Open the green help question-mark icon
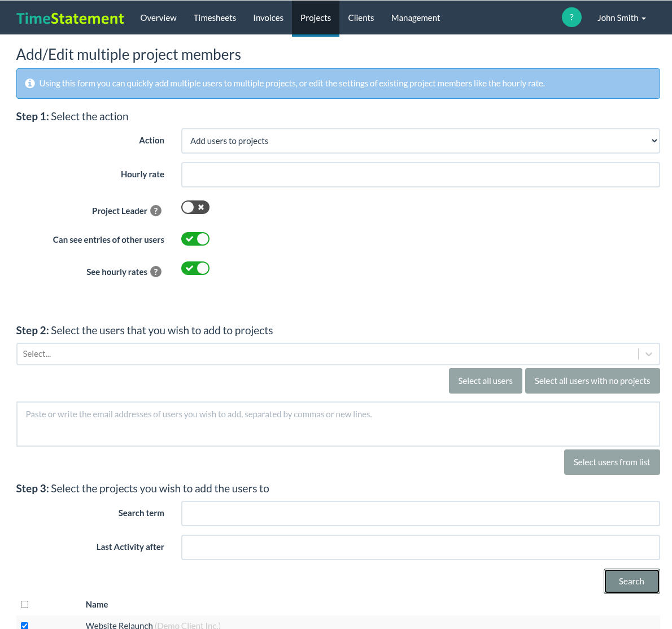This screenshot has height=629, width=672. 571,18
